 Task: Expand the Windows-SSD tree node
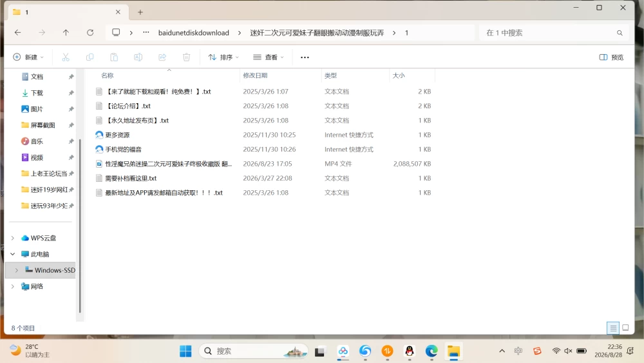[17, 270]
